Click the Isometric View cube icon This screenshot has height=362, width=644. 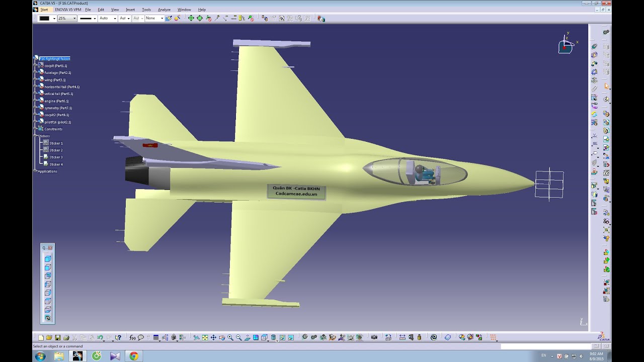[265, 337]
